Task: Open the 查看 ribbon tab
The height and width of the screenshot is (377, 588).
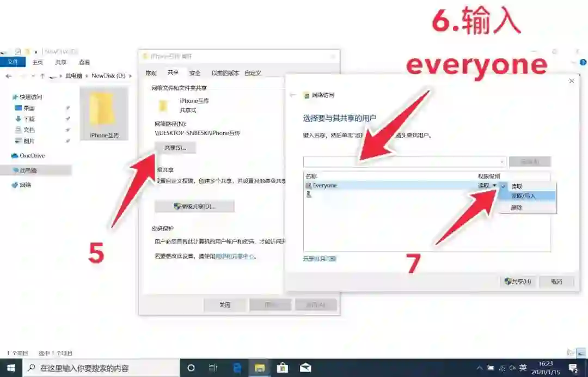Action: [84, 62]
